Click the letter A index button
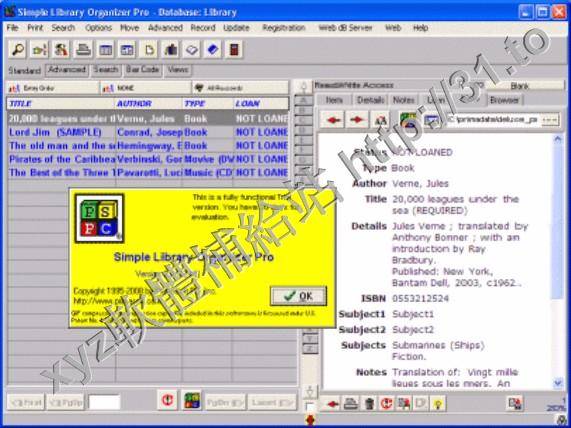Image resolution: width=571 pixels, height=428 pixels. [x=303, y=100]
